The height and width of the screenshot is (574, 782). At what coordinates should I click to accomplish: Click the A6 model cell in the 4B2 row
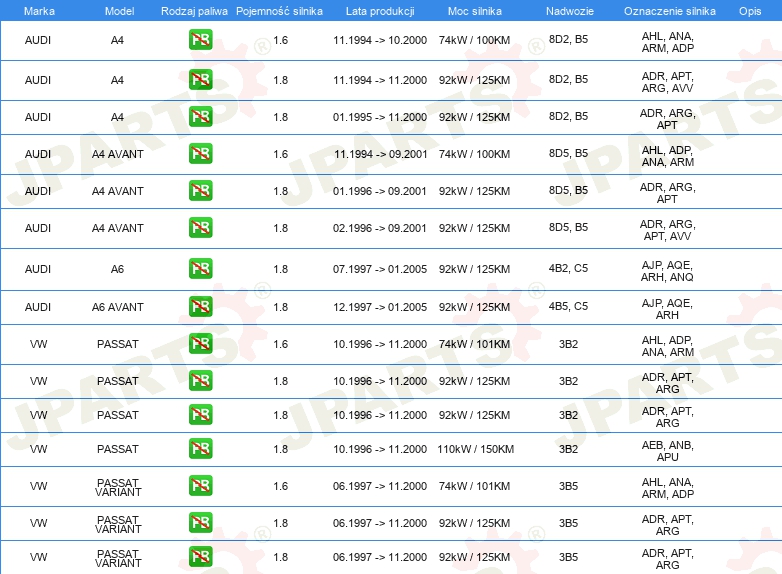tap(117, 269)
